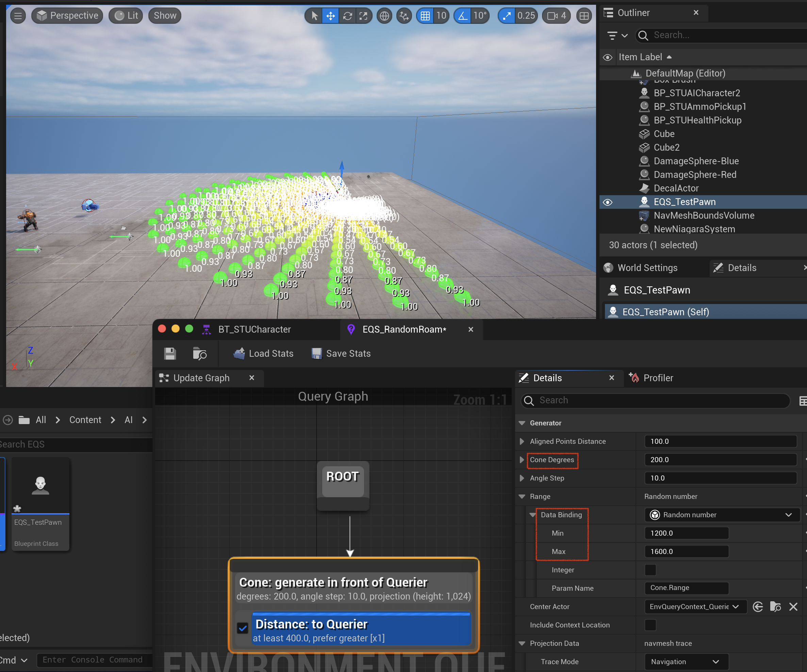The height and width of the screenshot is (672, 807).
Task: Choose the scale tool in viewport
Action: click(x=363, y=16)
